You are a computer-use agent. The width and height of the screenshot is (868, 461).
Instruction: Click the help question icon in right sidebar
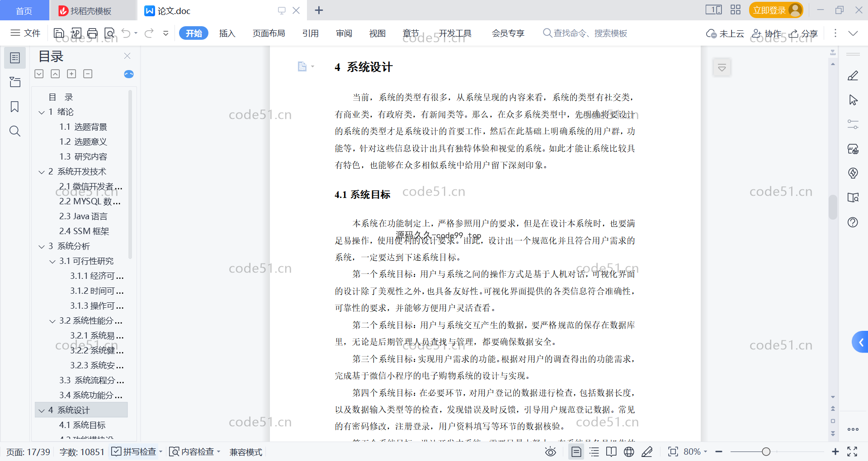pos(853,222)
